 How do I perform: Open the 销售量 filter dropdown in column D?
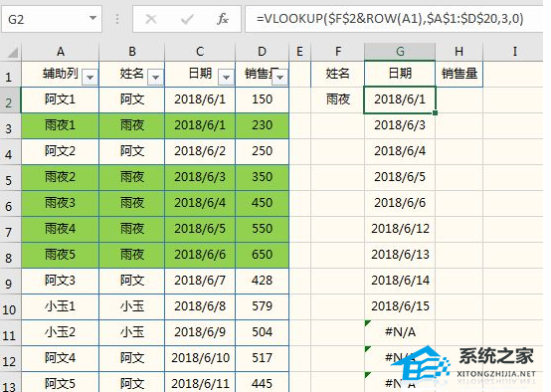pyautogui.click(x=280, y=77)
